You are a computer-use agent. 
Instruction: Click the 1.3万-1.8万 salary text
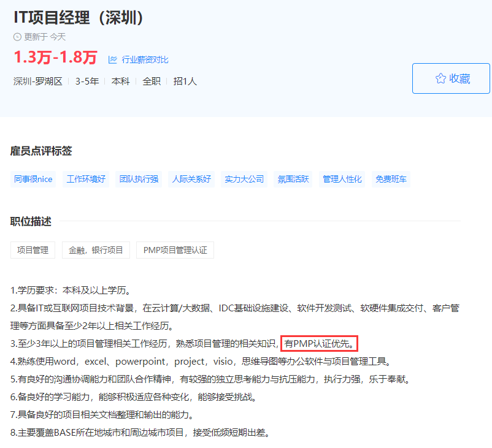coord(55,58)
